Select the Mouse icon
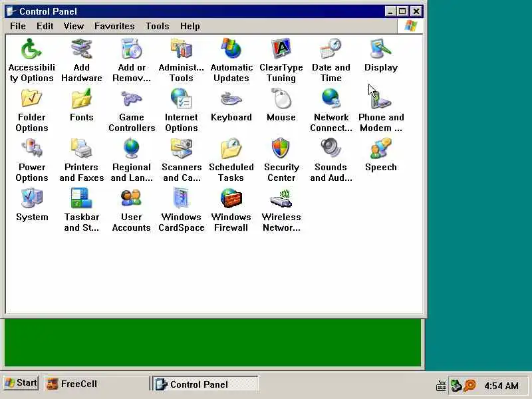Image resolution: width=532 pixels, height=399 pixels. coord(281,98)
